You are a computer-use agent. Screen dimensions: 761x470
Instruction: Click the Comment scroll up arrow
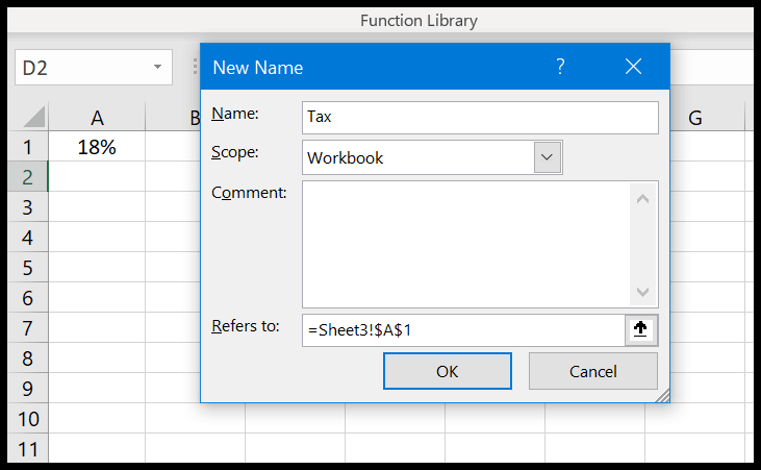643,198
